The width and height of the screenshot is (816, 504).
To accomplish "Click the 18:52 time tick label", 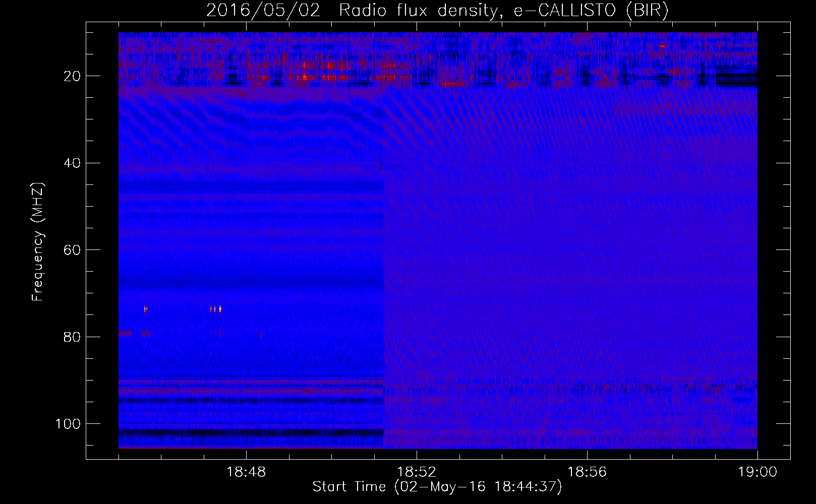I will 417,472.
